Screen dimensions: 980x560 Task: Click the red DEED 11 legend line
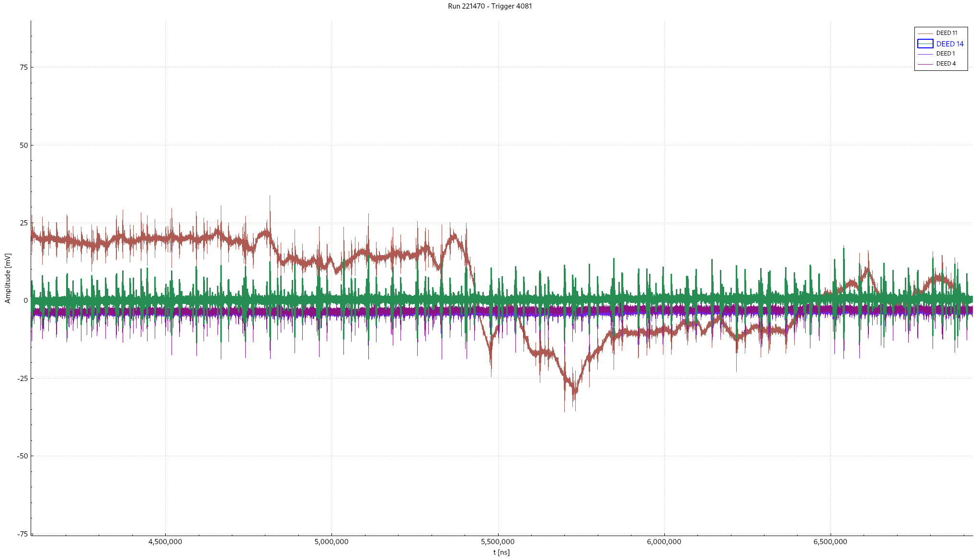coord(925,33)
